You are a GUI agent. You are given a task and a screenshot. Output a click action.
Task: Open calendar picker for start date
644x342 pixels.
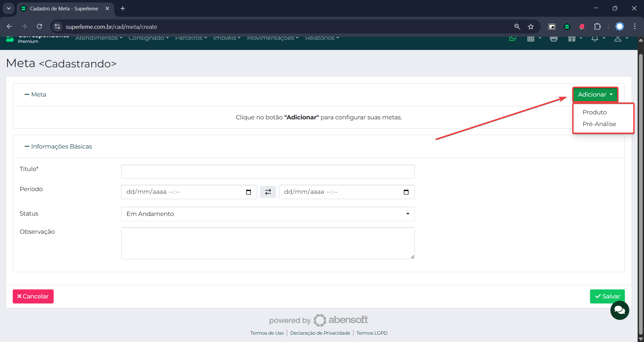pos(249,192)
